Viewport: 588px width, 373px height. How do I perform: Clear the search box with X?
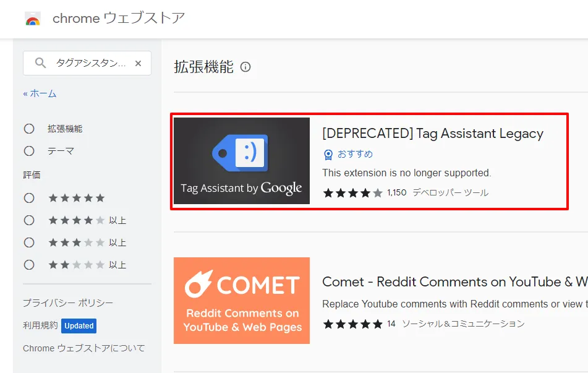tap(138, 64)
